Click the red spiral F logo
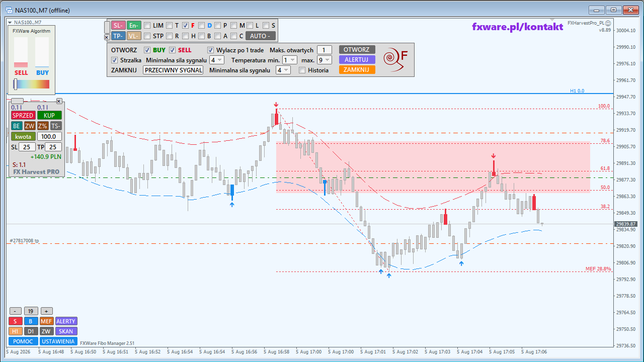The height and width of the screenshot is (362, 644). (x=395, y=59)
